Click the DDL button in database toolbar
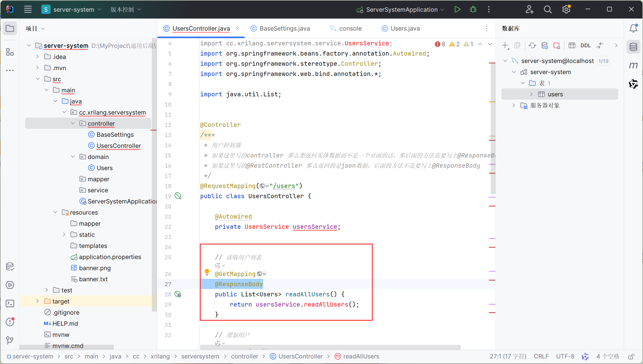 click(x=586, y=46)
